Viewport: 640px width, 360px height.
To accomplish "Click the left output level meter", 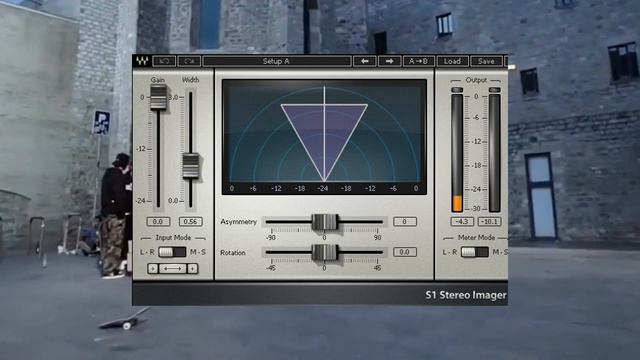I will click(x=457, y=153).
